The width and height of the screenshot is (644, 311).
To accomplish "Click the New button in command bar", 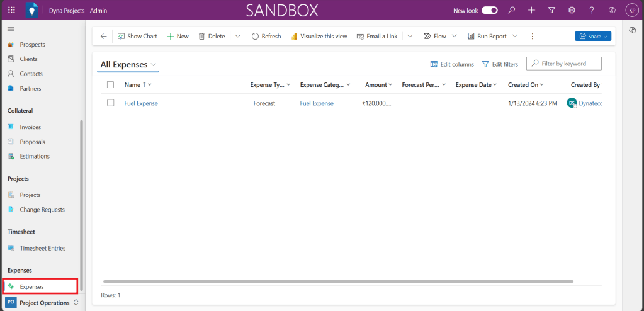I will coord(178,37).
